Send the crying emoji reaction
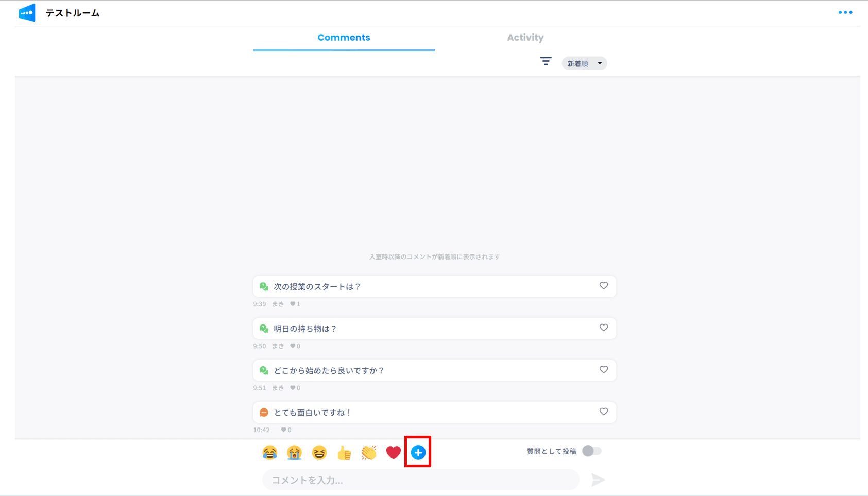The image size is (868, 496). click(294, 452)
